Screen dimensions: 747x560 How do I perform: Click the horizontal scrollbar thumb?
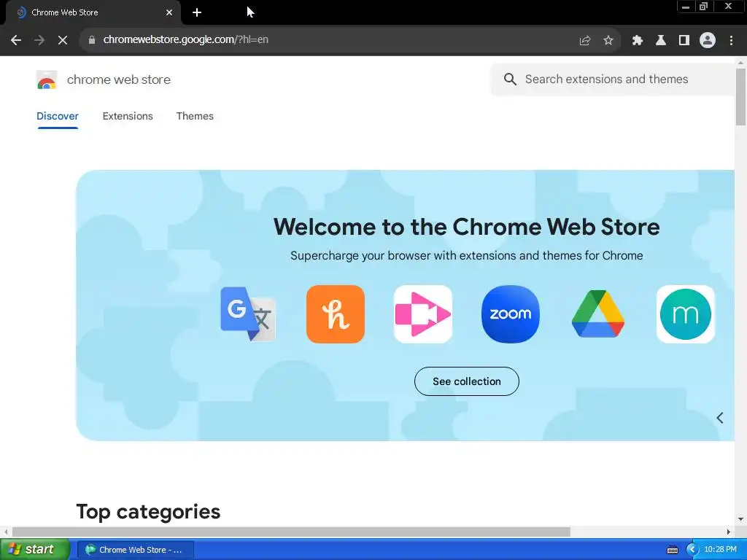[x=291, y=532]
